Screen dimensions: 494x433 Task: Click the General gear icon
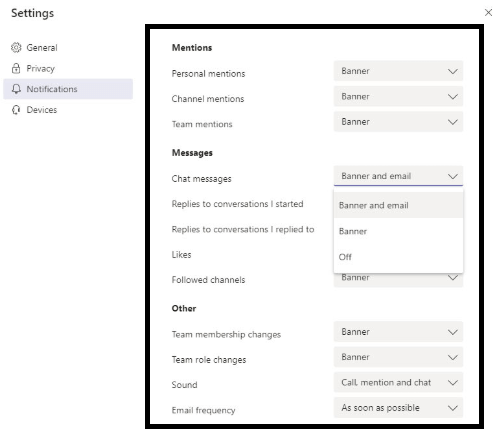point(16,48)
